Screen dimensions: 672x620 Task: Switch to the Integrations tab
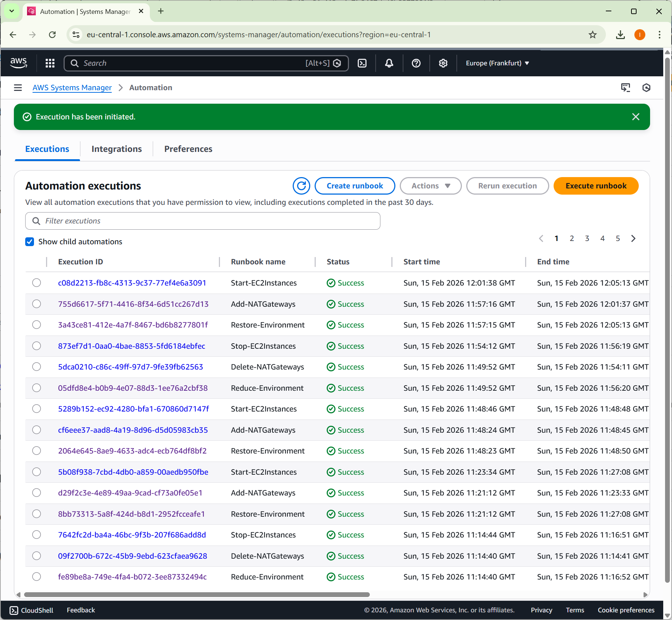pos(117,149)
